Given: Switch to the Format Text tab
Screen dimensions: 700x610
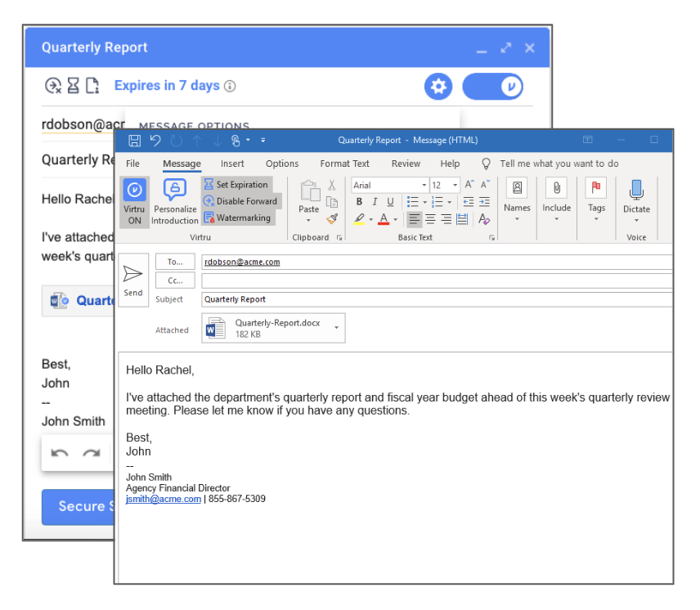Looking at the screenshot, I should (344, 164).
